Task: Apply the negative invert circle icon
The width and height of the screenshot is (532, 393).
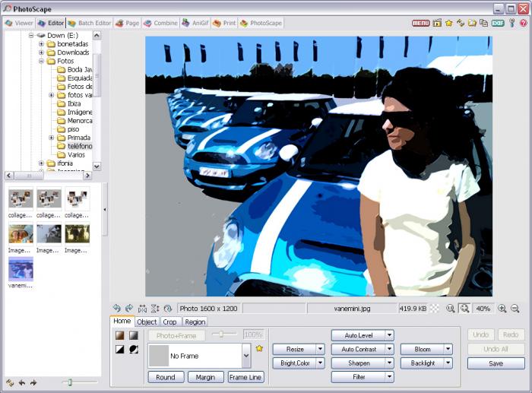Action: (x=134, y=349)
